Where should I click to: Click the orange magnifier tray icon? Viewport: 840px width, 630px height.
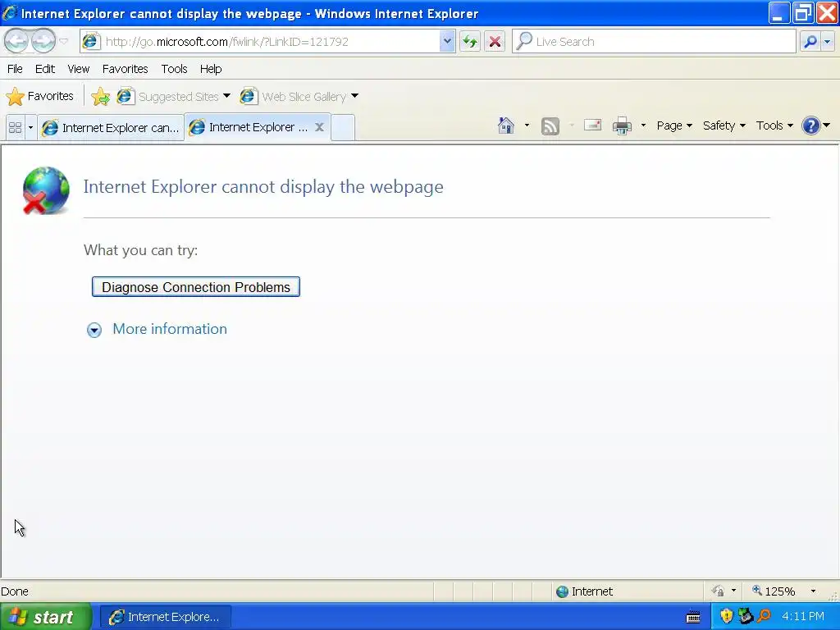click(764, 616)
